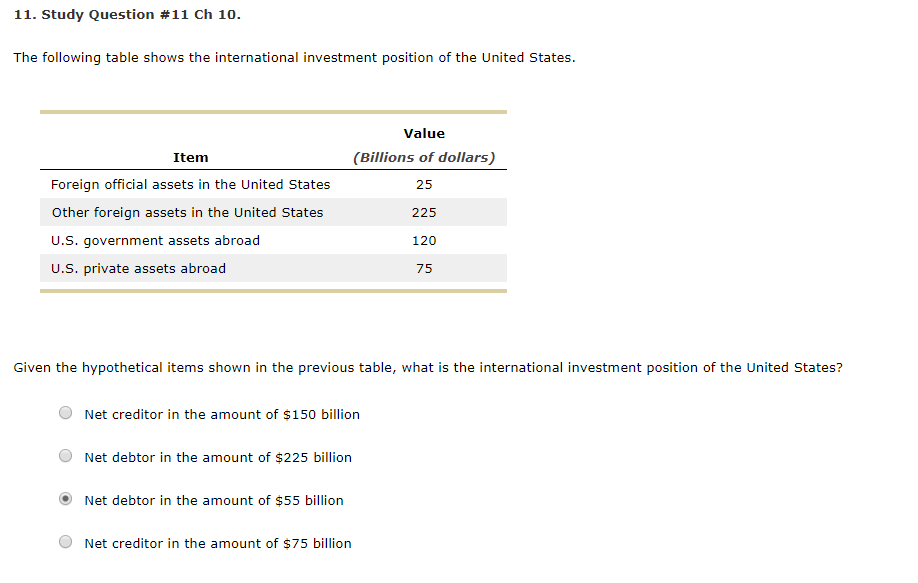Click the value '25' in the table
918x583 pixels.
coord(424,184)
